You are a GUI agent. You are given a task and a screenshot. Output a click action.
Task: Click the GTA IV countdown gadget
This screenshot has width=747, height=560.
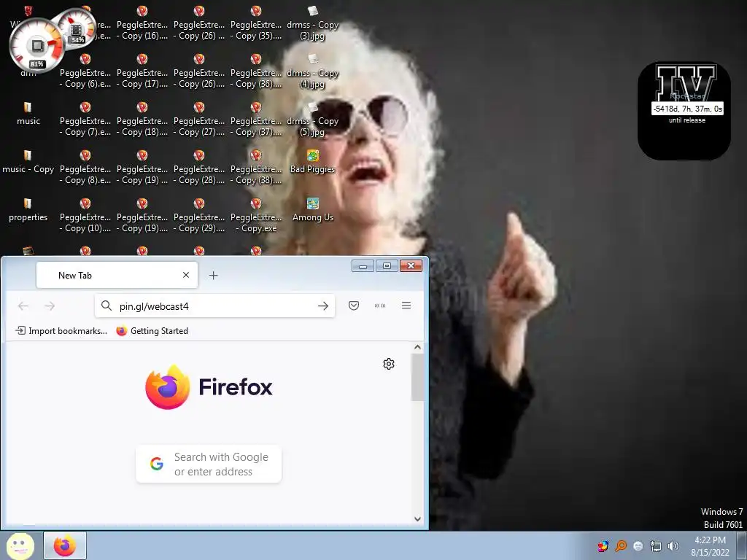coord(684,111)
